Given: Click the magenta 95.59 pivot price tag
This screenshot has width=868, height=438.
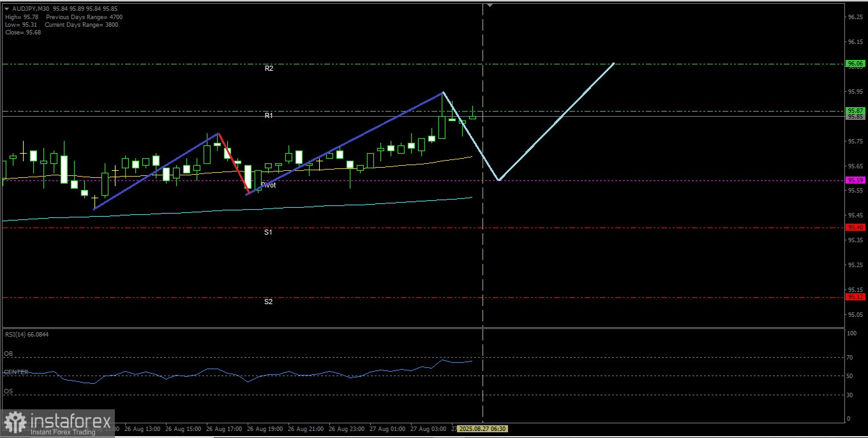Looking at the screenshot, I should tap(855, 180).
